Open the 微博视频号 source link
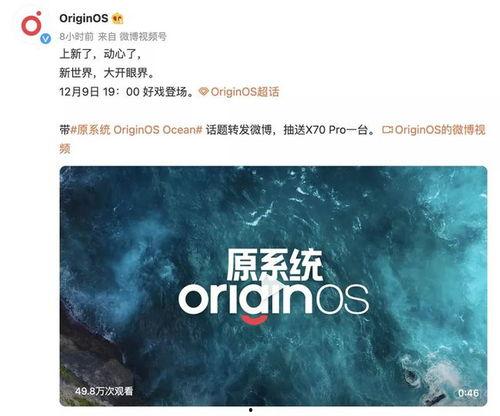The height and width of the screenshot is (416, 500). [143, 36]
